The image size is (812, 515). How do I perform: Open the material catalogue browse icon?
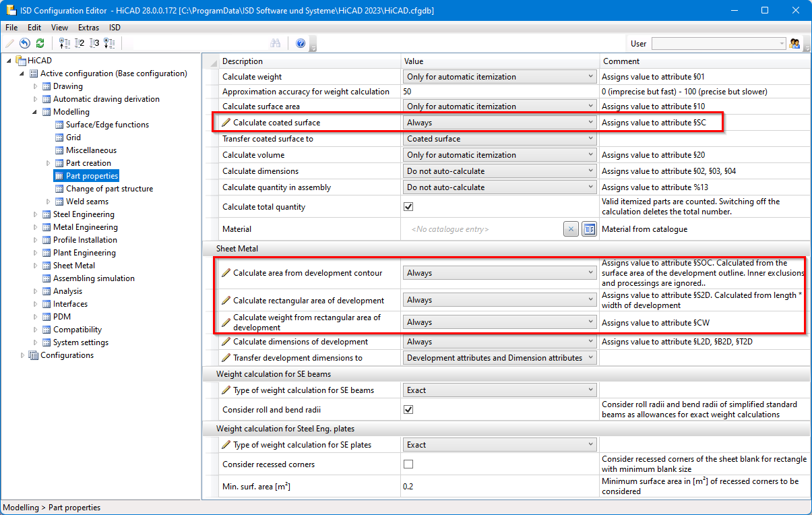click(x=589, y=229)
